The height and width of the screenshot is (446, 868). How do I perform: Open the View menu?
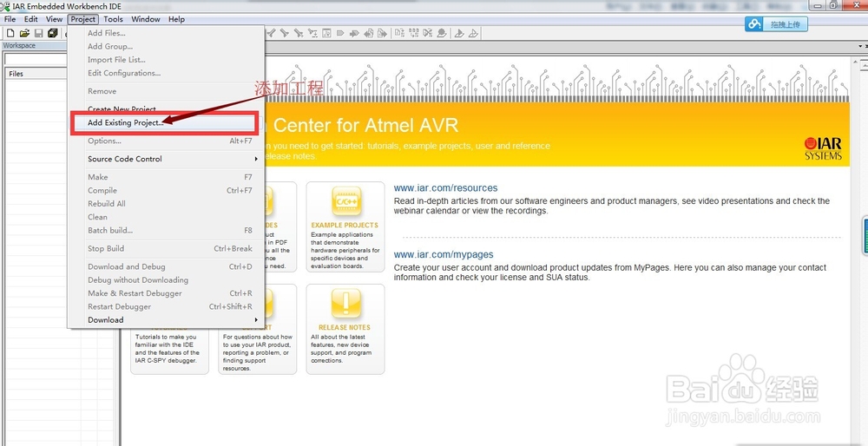point(54,19)
